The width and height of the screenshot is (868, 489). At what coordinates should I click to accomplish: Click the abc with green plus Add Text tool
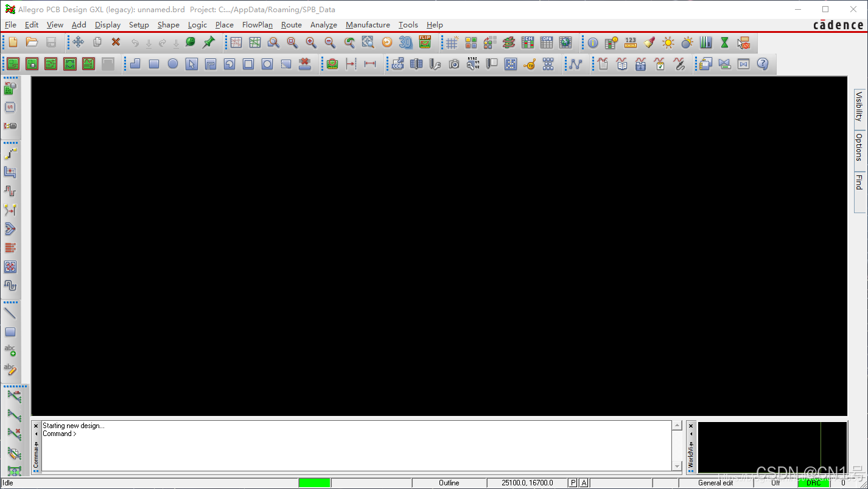[x=10, y=351]
